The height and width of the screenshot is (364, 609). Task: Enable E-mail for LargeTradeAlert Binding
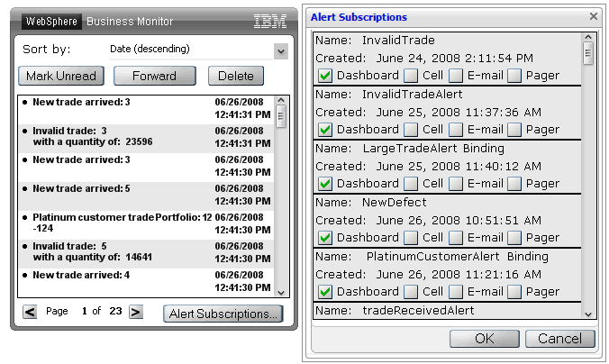[456, 184]
